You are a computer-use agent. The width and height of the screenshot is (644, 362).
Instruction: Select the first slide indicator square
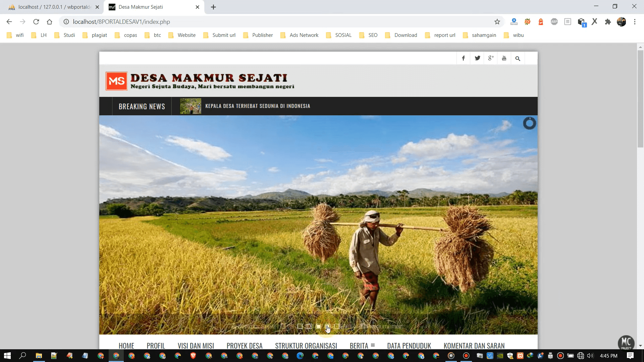300,326
